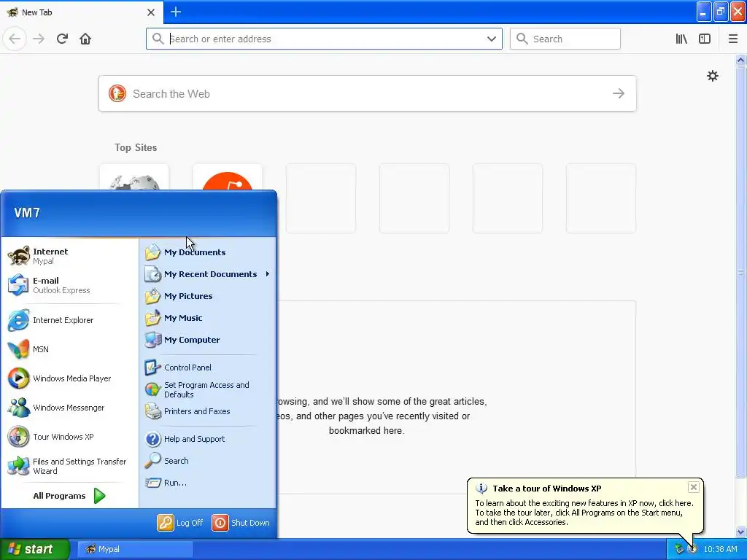Open Outlook Express E-mail entry

coord(69,285)
